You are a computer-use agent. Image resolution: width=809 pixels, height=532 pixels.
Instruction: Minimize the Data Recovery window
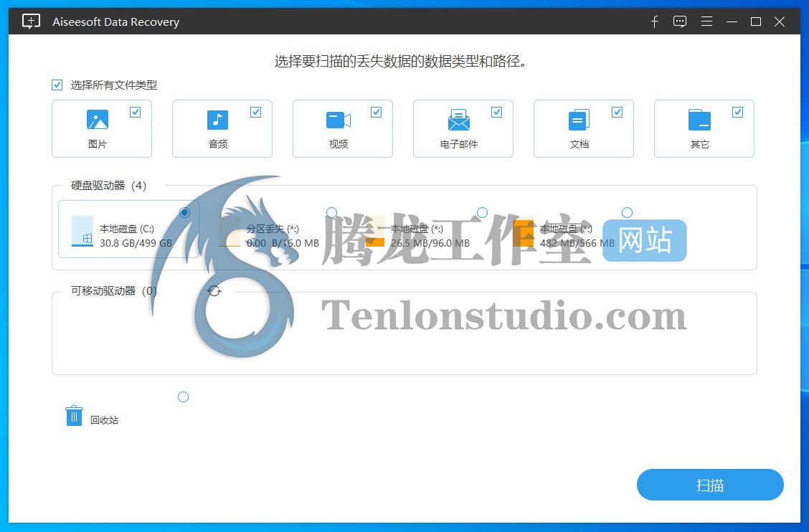pos(732,22)
